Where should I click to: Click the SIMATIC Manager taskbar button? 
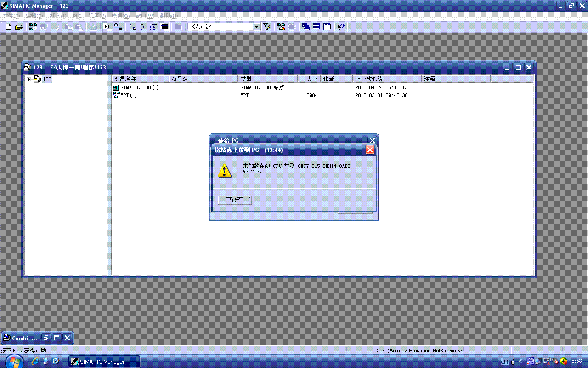[104, 362]
